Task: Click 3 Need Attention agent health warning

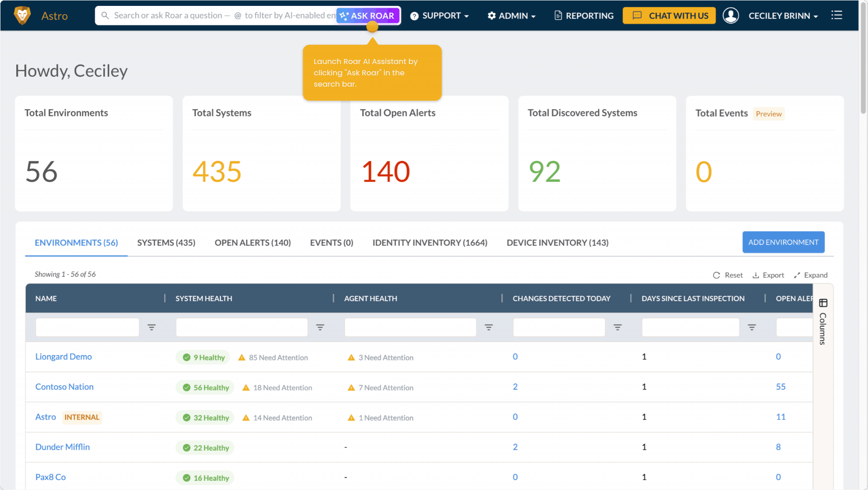Action: tap(381, 358)
